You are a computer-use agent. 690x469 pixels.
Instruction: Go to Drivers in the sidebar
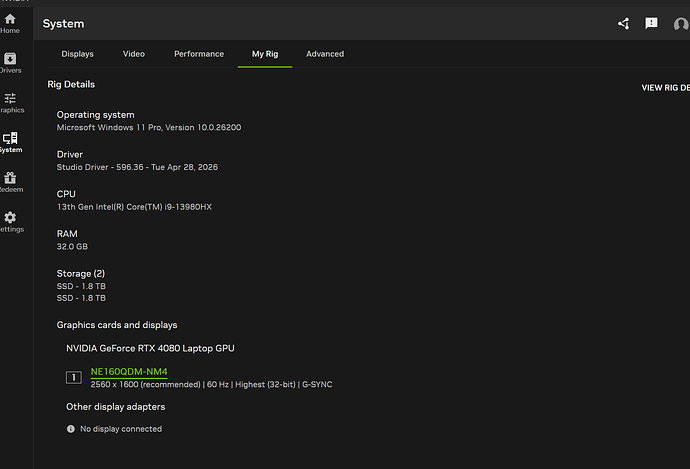(x=10, y=63)
